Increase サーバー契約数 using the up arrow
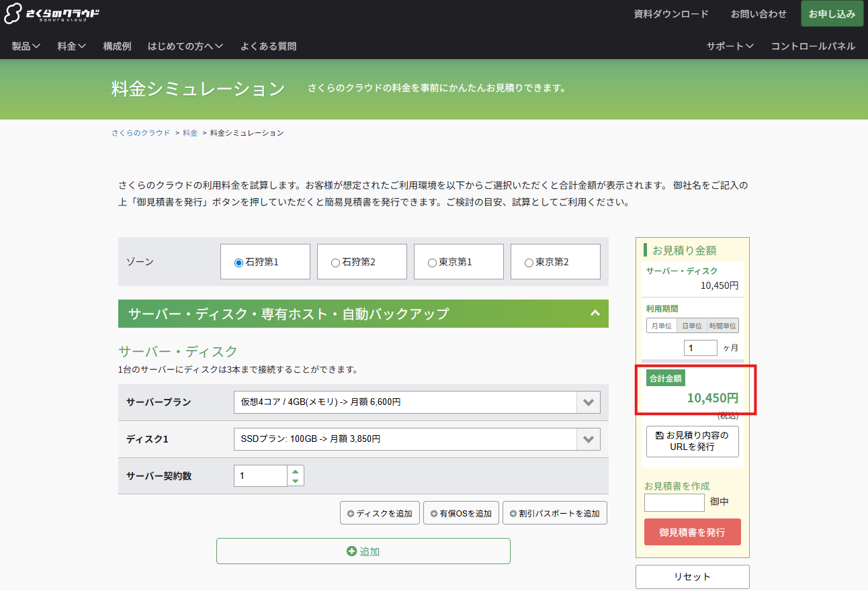The height and width of the screenshot is (591, 868). tap(295, 471)
